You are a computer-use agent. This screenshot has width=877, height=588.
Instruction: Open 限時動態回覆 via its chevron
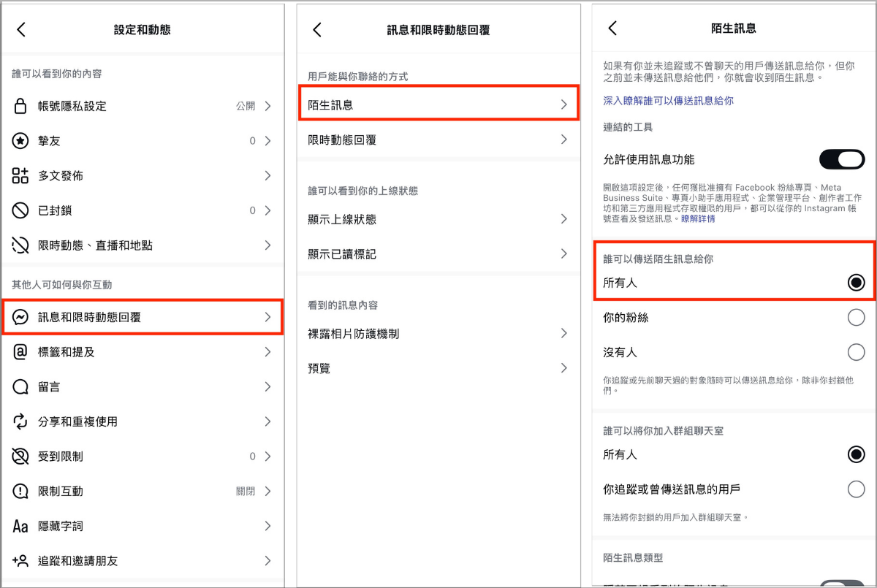click(563, 140)
